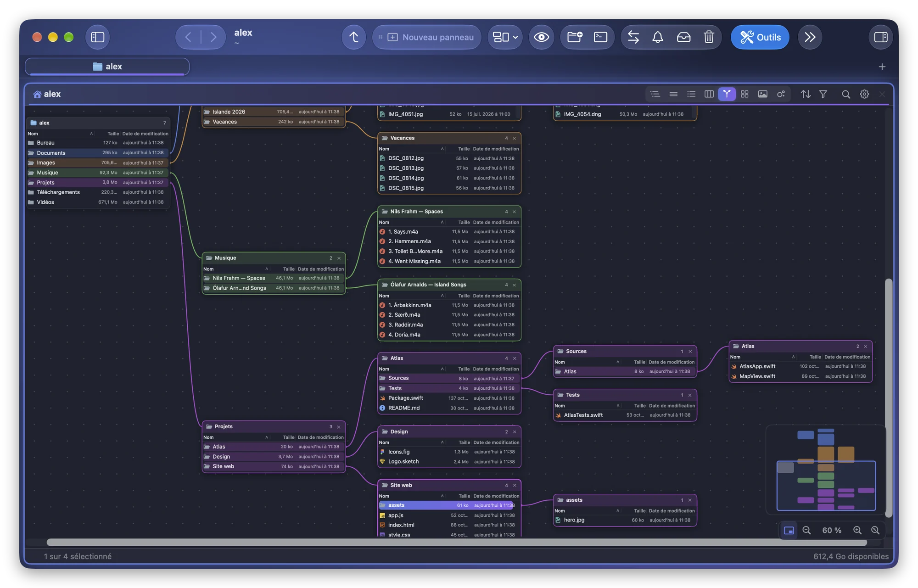Screen dimensions: 918x588
Task: Switch to column view mode
Action: coord(709,94)
